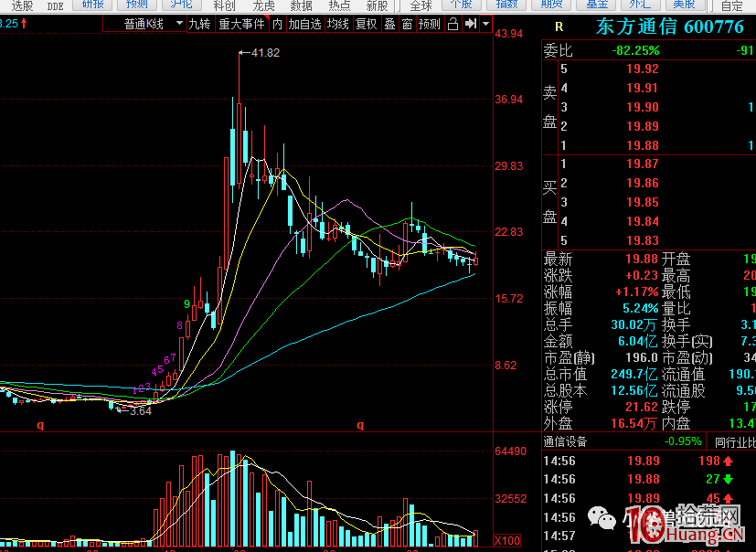Open the 外汇 forex button
This screenshot has height=552, width=756.
point(641,5)
